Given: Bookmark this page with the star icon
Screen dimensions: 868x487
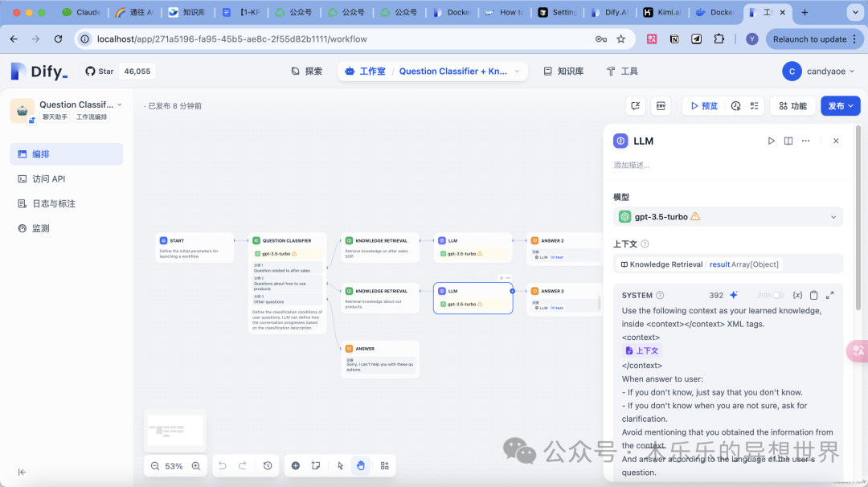Looking at the screenshot, I should 621,39.
